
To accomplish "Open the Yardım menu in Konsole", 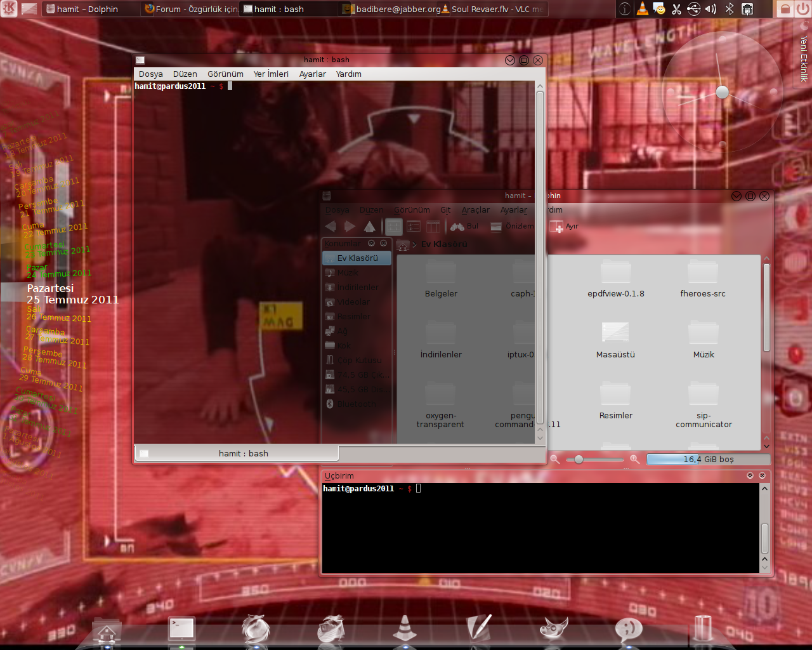I will click(348, 74).
